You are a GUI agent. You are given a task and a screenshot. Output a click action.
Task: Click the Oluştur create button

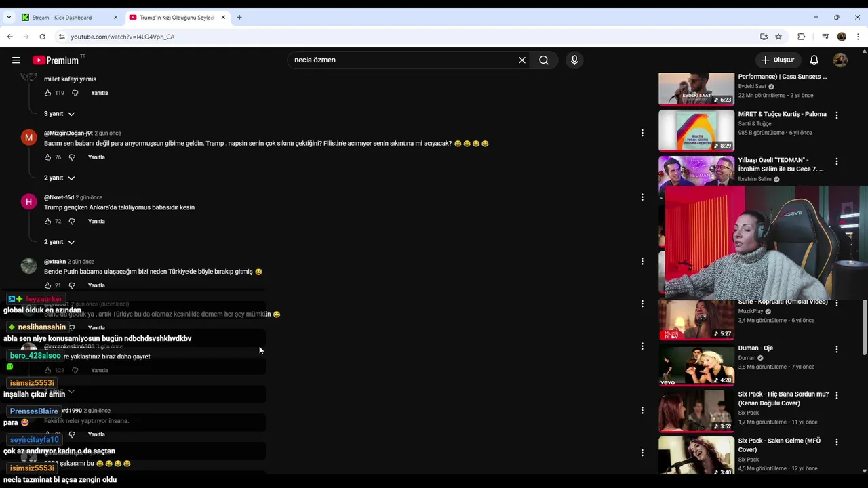pos(778,60)
